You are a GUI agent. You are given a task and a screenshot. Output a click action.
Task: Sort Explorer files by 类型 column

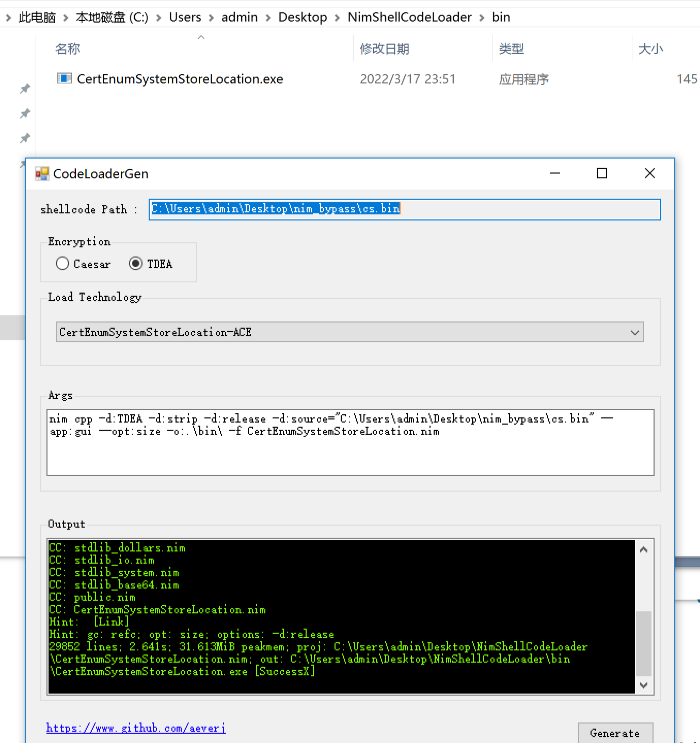coord(512,49)
